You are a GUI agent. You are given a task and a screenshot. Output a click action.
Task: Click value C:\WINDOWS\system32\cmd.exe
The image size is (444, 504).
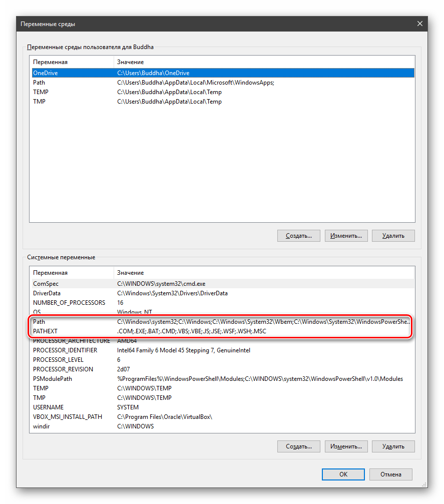coord(161,284)
